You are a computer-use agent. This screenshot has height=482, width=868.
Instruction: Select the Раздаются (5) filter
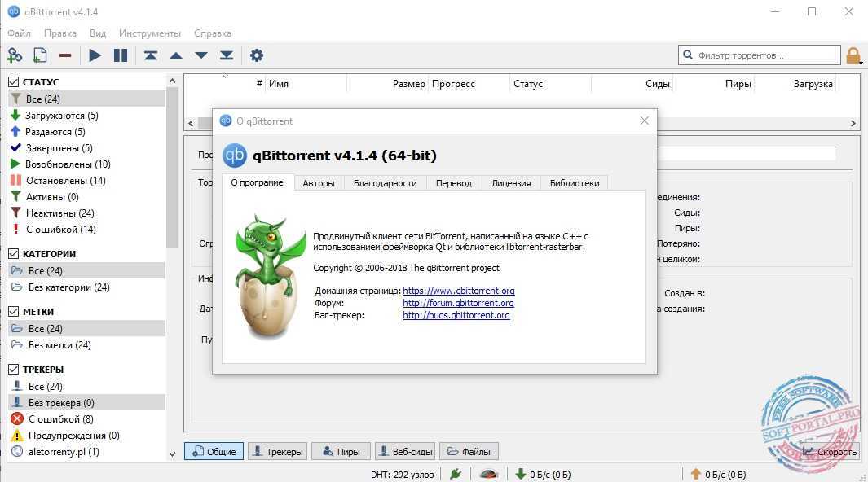pyautogui.click(x=55, y=132)
